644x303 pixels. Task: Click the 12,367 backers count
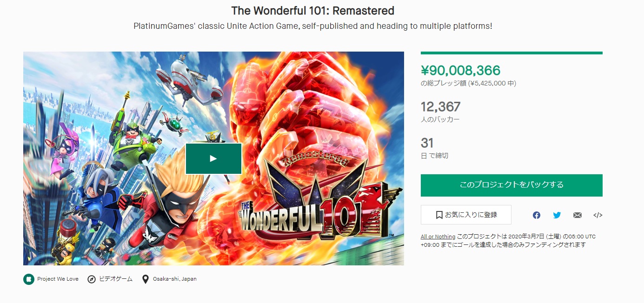click(440, 107)
